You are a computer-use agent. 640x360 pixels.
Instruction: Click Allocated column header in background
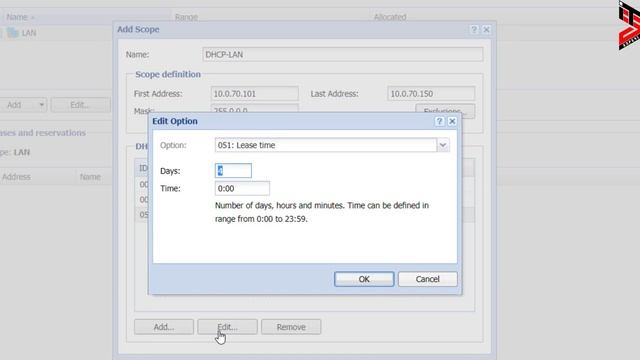coord(390,17)
